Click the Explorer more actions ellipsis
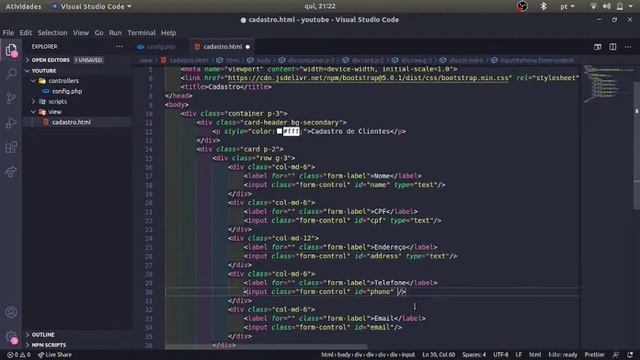The width and height of the screenshot is (640, 360). point(119,47)
